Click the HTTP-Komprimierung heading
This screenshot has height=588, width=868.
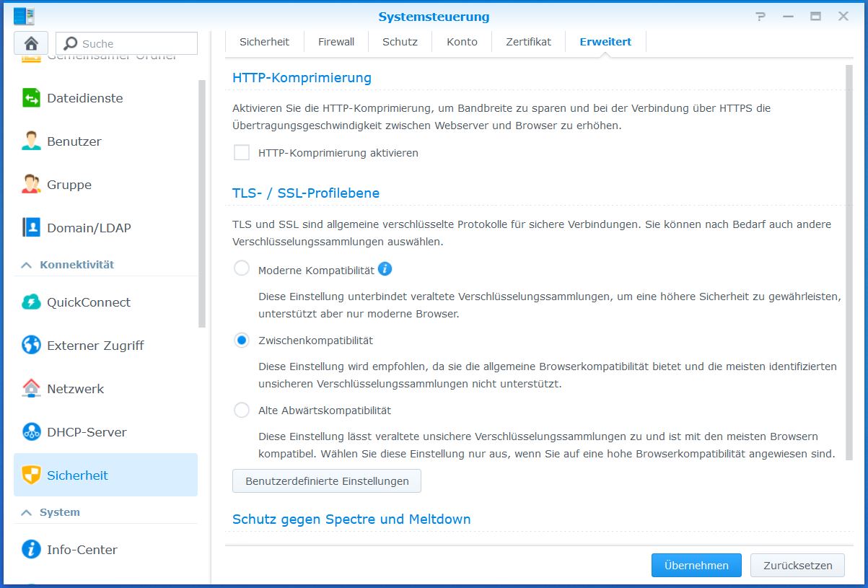click(302, 77)
